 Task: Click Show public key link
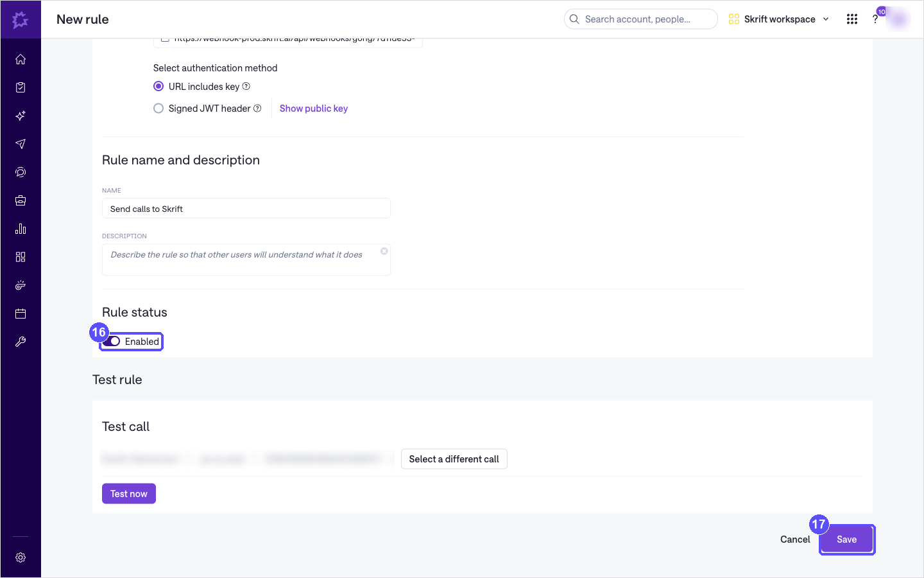314,109
